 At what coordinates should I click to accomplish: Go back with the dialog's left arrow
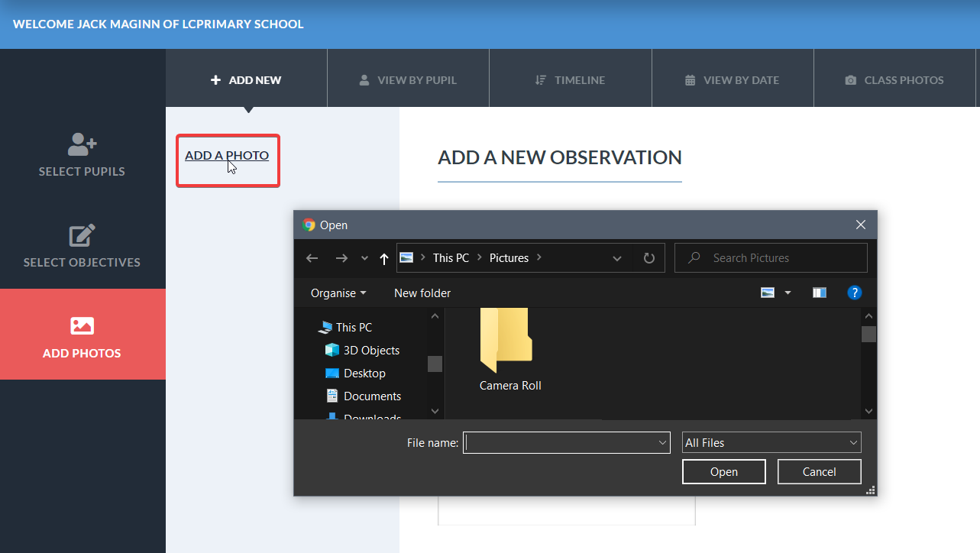point(312,258)
